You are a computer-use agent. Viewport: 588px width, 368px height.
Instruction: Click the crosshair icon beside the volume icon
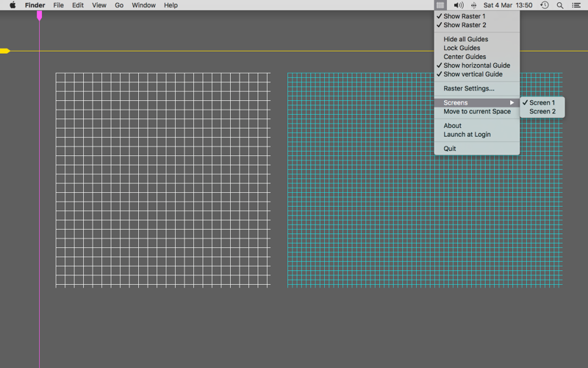(473, 5)
